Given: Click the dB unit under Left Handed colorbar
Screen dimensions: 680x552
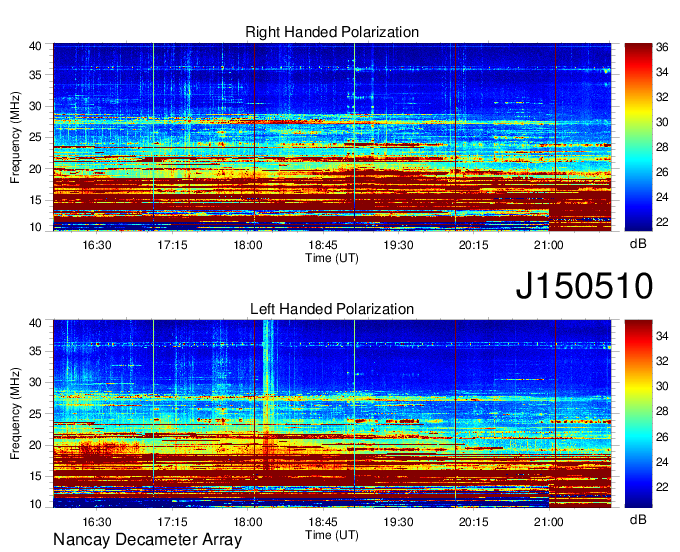Looking at the screenshot, I should coord(638,520).
